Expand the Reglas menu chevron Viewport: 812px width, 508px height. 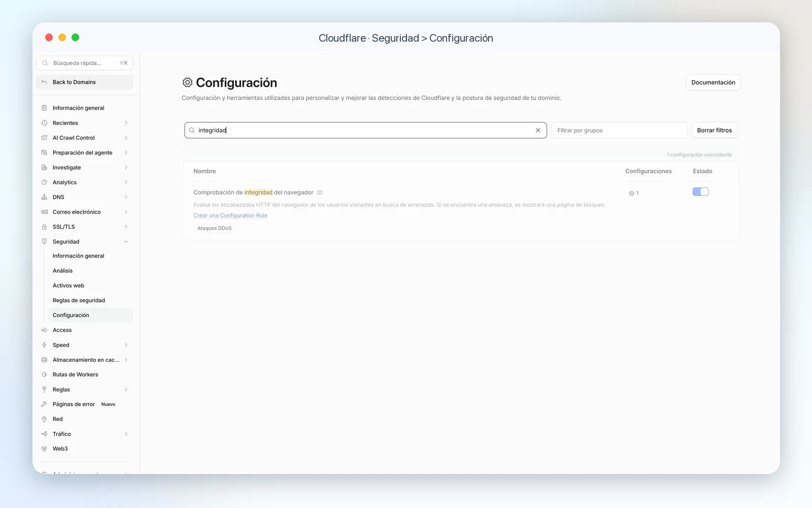tap(126, 390)
